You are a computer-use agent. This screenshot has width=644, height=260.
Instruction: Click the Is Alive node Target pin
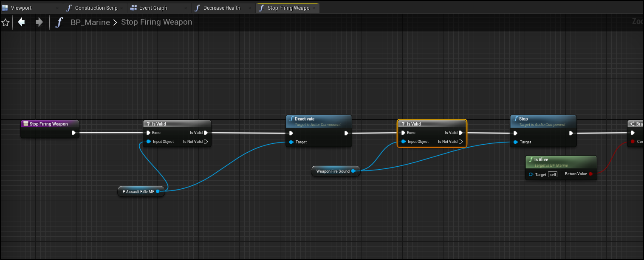(x=531, y=174)
